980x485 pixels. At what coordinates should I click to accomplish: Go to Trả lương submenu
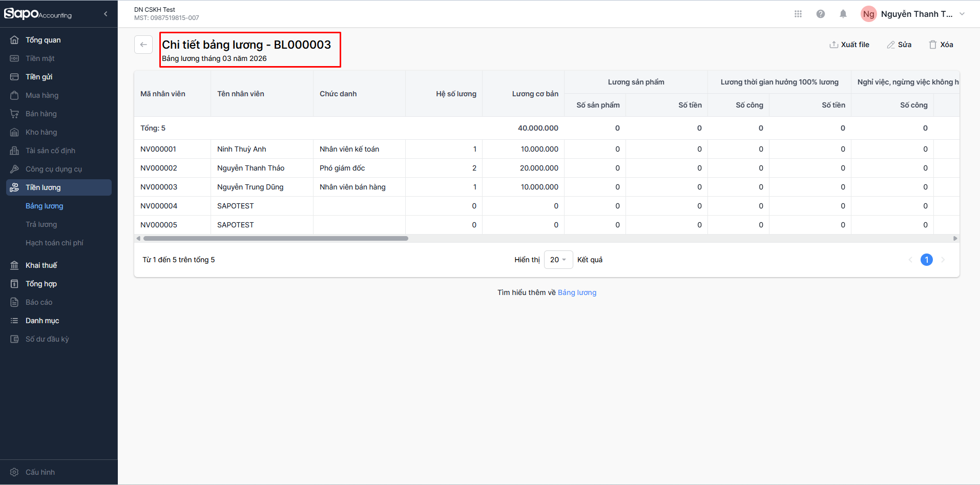41,224
